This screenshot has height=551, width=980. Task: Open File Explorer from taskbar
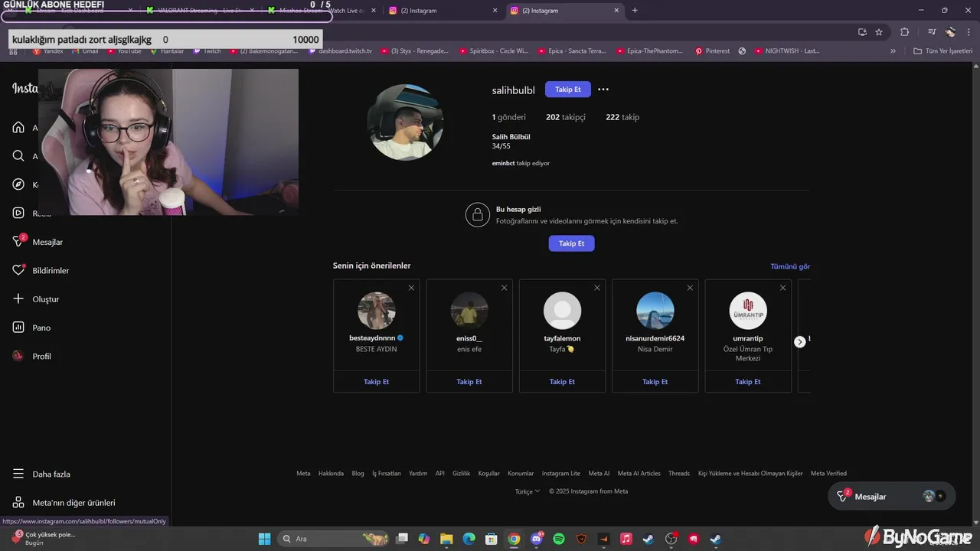446,539
